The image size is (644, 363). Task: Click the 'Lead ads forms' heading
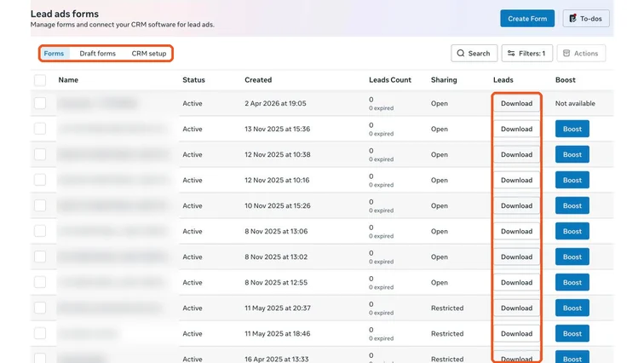(65, 14)
